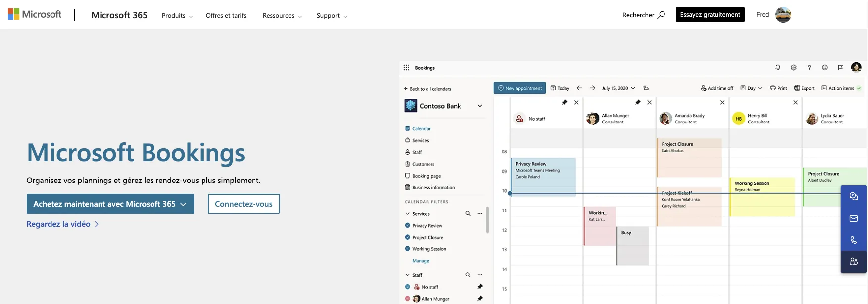The image size is (868, 304).
Task: Open the chat contact icon
Action: point(854,196)
